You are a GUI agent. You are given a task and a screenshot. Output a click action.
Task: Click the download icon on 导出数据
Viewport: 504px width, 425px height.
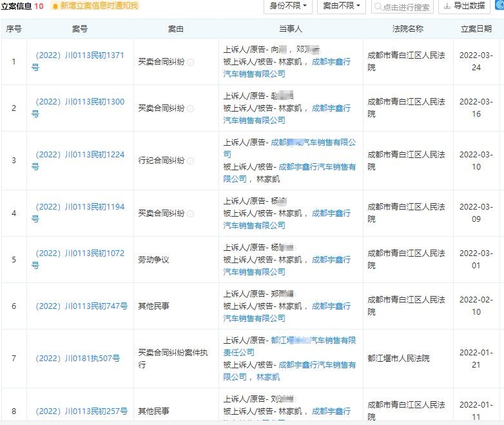click(447, 6)
